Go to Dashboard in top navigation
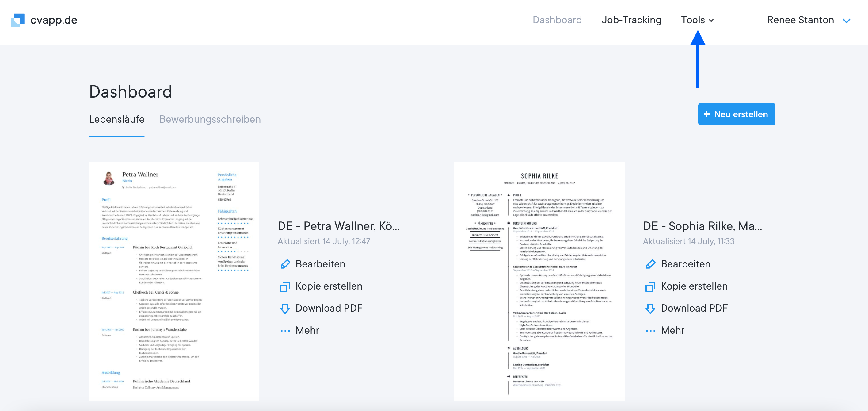Screen dimensions: 868x411 pos(557,20)
